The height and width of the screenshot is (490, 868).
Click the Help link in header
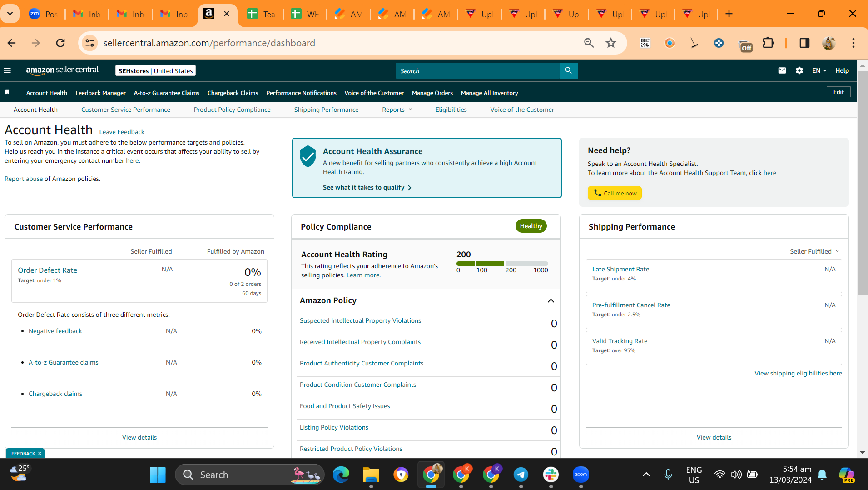point(842,70)
